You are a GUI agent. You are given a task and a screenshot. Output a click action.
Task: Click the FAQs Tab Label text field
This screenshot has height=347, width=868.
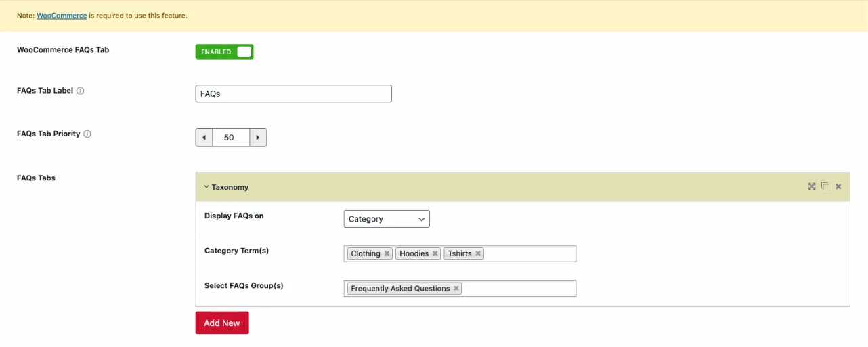pyautogui.click(x=293, y=94)
